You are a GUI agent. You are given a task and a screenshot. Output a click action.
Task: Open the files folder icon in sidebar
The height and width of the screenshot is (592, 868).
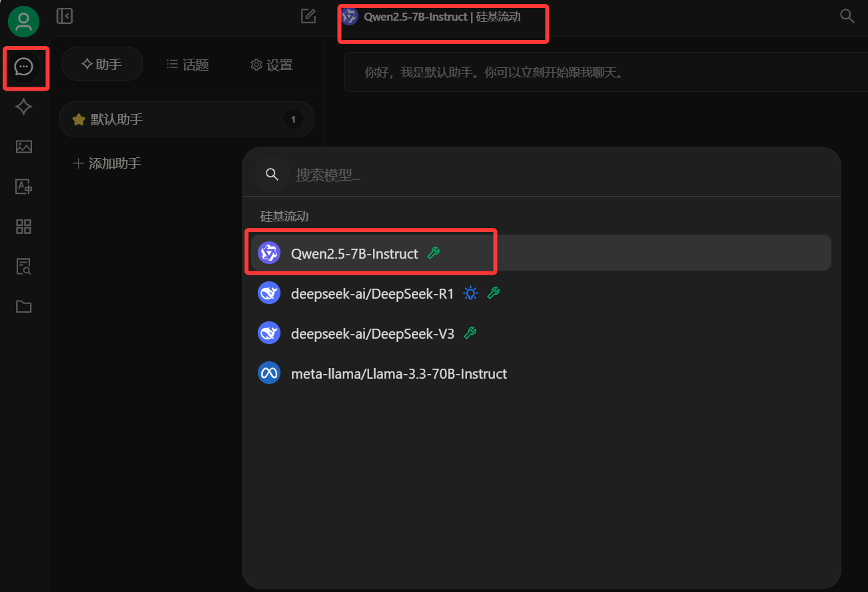click(24, 307)
